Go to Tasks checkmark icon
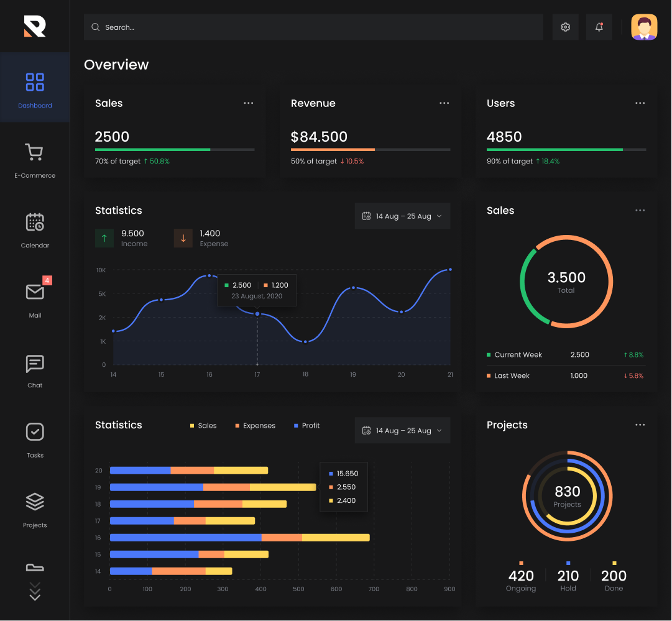 pos(35,431)
